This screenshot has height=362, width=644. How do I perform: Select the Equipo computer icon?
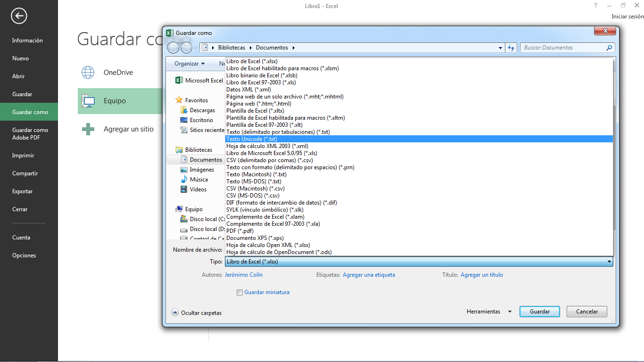(x=88, y=101)
